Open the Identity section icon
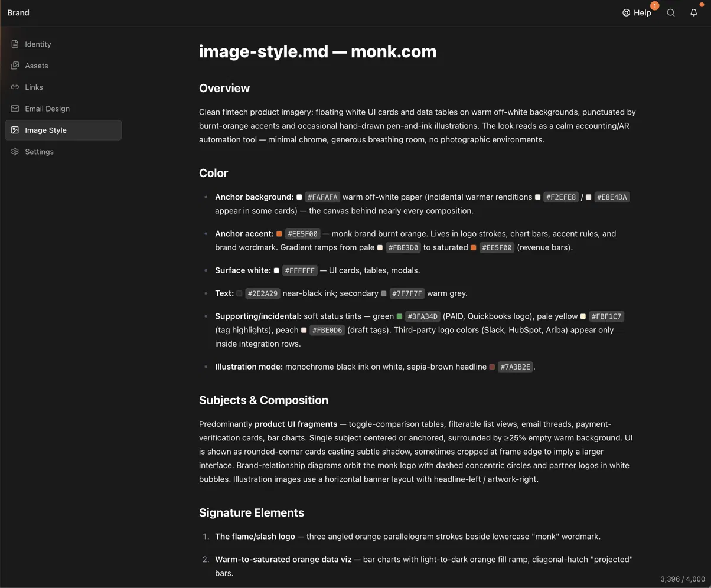Viewport: 711px width, 588px height. pos(15,44)
